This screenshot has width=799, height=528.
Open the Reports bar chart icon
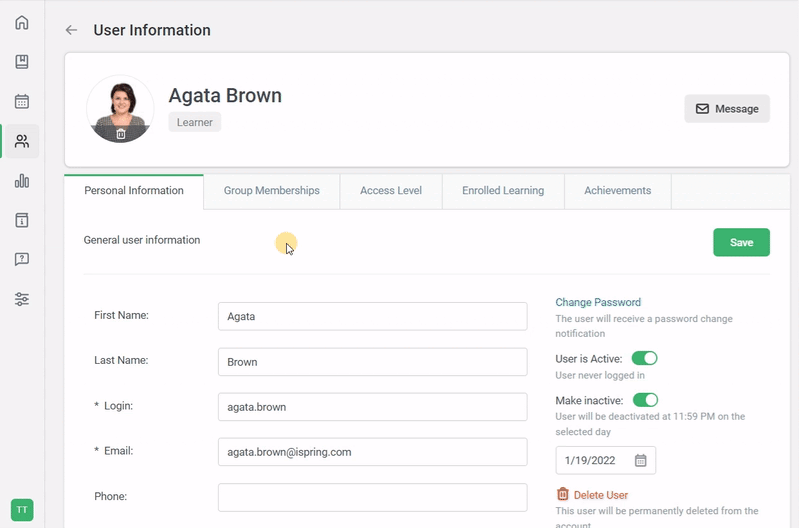click(x=22, y=181)
